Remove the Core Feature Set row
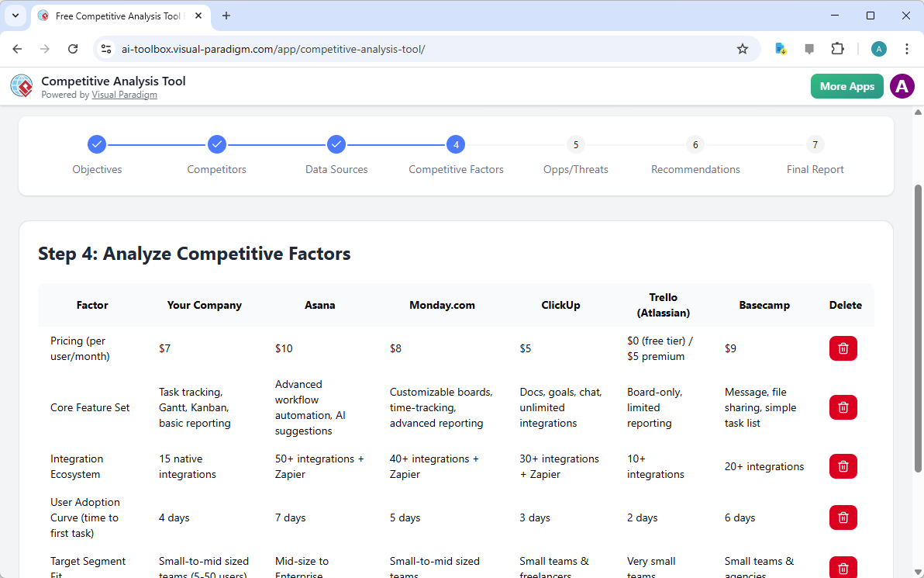This screenshot has height=578, width=924. pyautogui.click(x=843, y=407)
